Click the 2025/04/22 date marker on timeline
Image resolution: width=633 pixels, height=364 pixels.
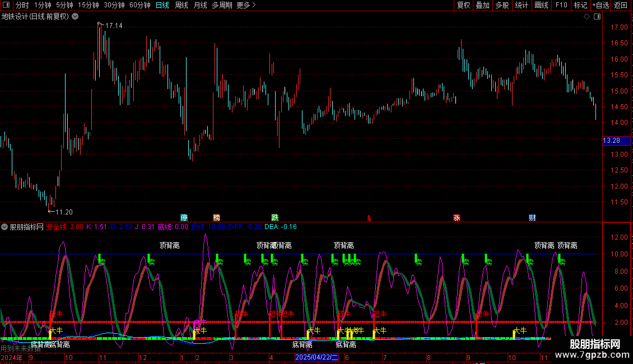click(316, 357)
